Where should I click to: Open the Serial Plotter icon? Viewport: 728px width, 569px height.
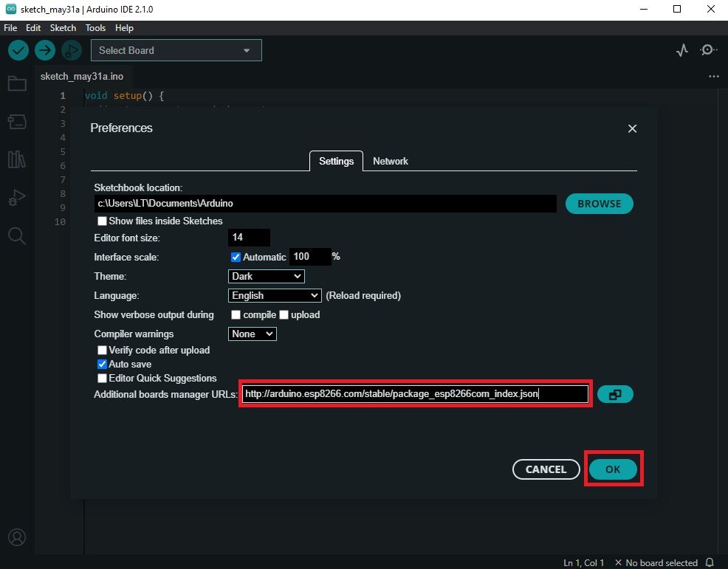point(682,50)
